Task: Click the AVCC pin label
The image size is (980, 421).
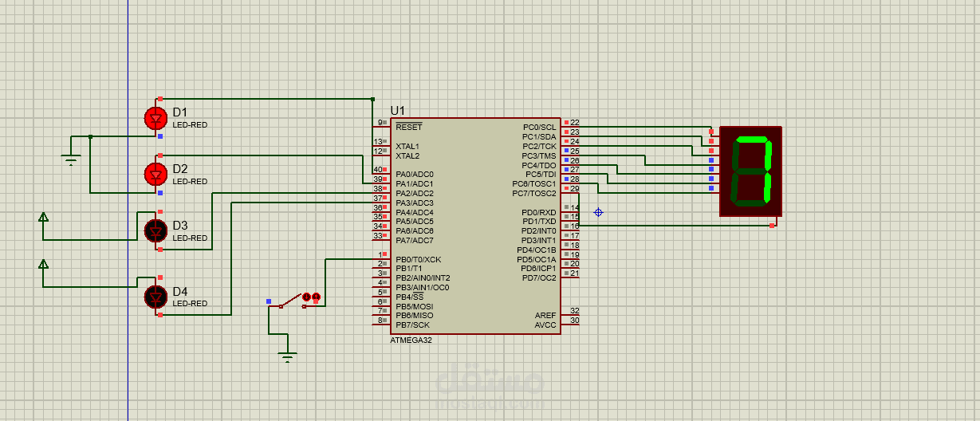Action: [x=545, y=325]
